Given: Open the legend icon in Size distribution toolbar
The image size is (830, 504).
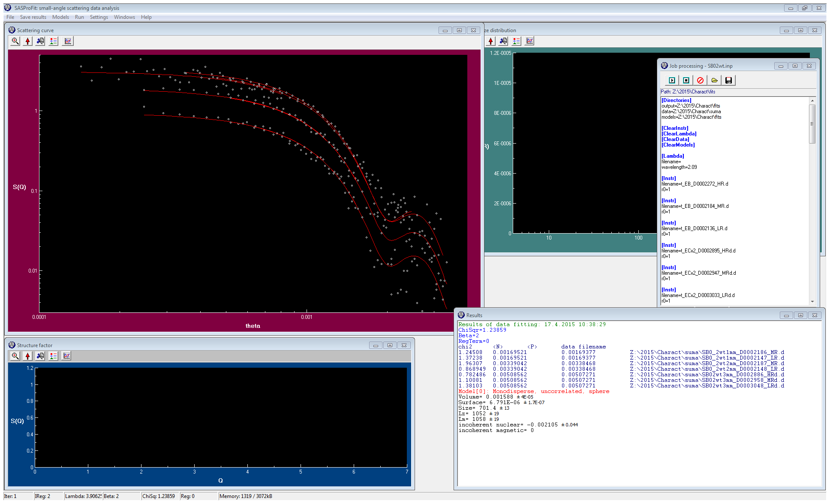Looking at the screenshot, I should (516, 41).
